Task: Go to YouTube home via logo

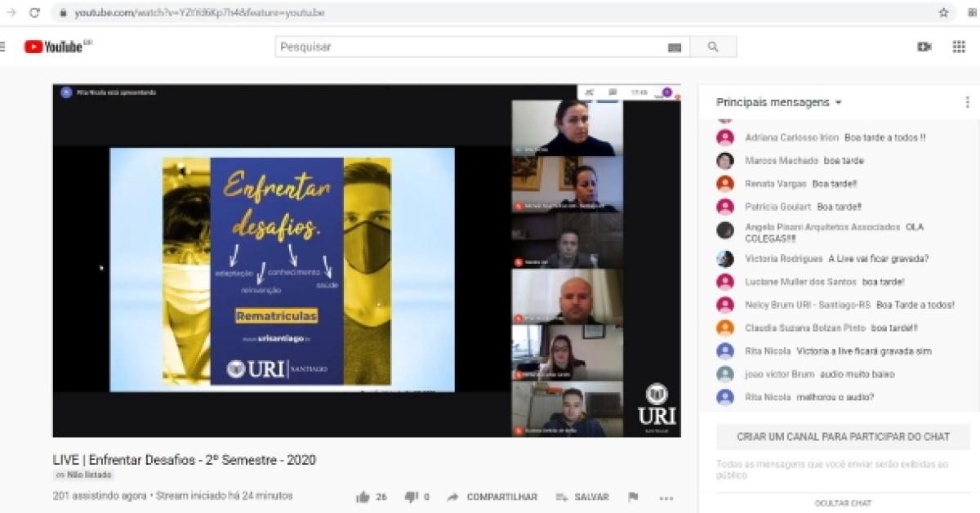Action: 56,47
